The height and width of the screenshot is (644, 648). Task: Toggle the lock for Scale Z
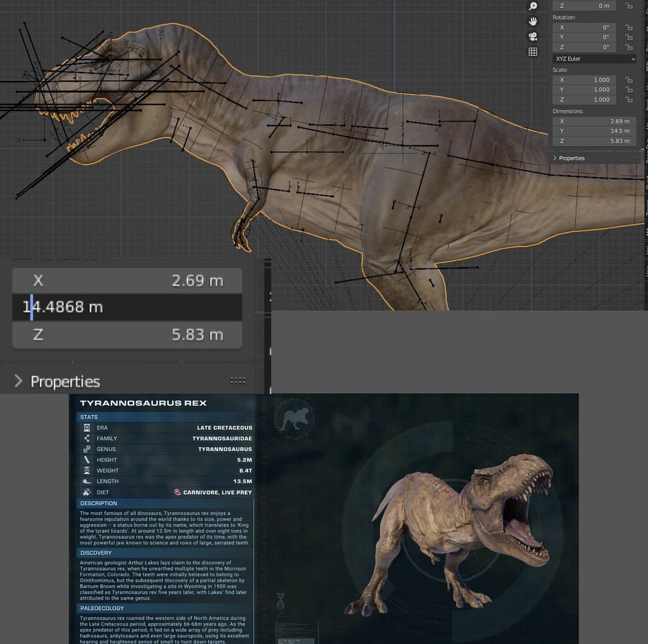pos(629,100)
